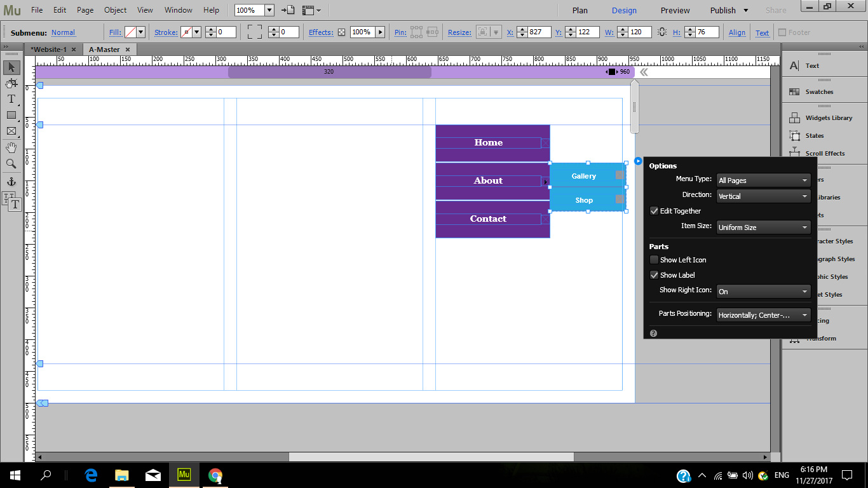Click the Effects link label
868x488 pixels.
[x=321, y=33]
